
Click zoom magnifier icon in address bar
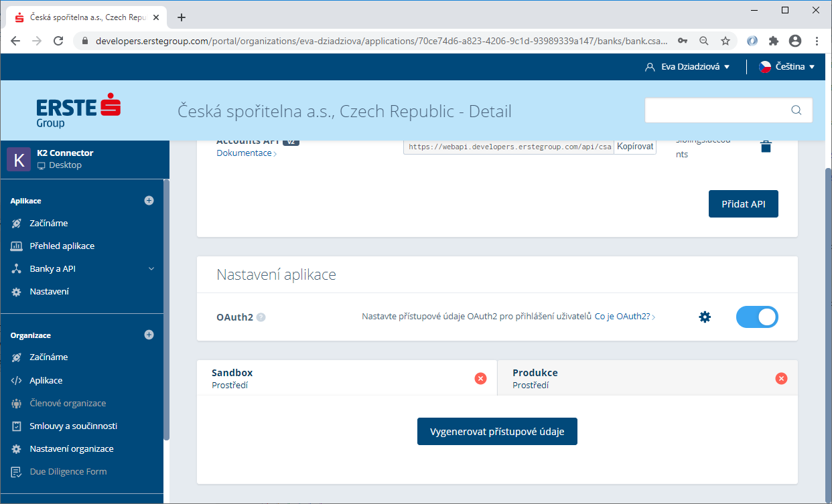(x=704, y=41)
